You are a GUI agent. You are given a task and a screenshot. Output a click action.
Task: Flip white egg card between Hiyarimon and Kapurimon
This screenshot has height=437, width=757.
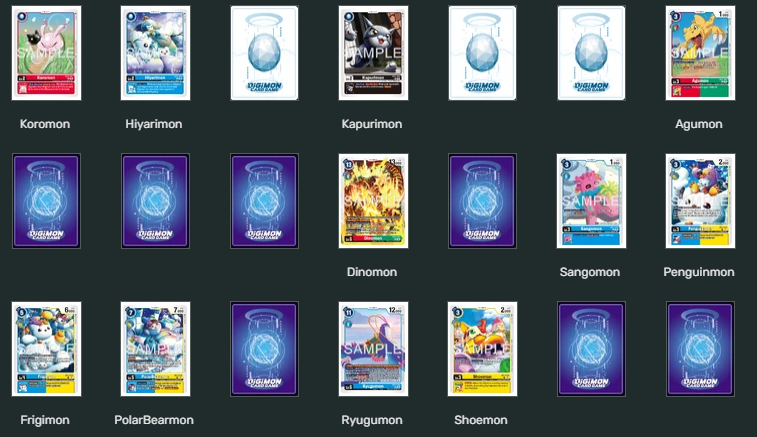click(x=265, y=53)
